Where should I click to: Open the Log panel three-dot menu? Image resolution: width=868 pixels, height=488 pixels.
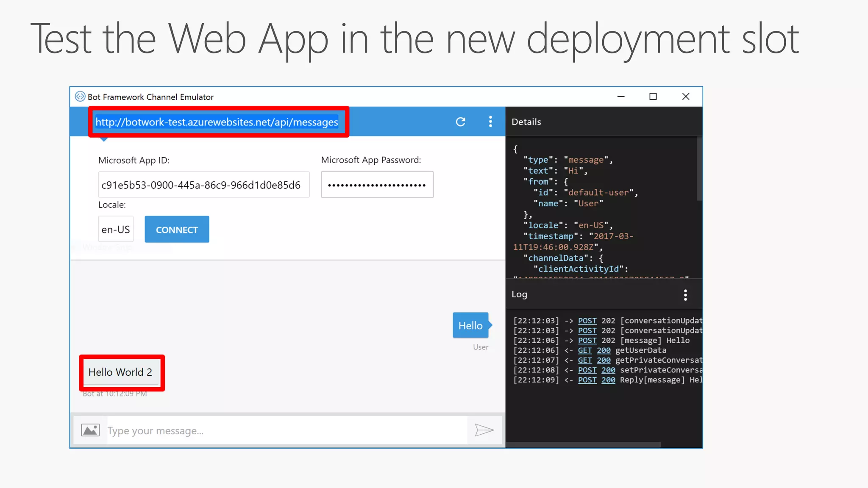pyautogui.click(x=685, y=295)
